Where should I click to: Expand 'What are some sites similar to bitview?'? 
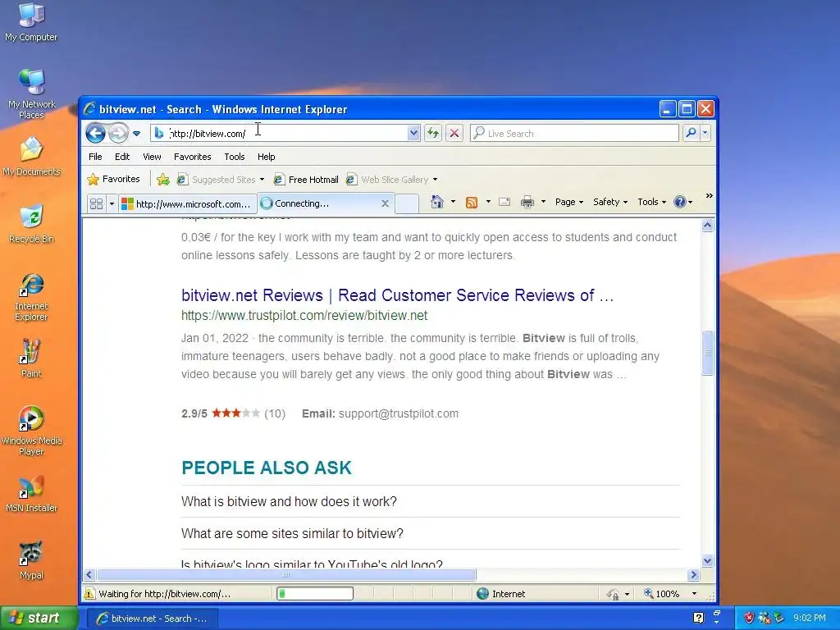(292, 533)
